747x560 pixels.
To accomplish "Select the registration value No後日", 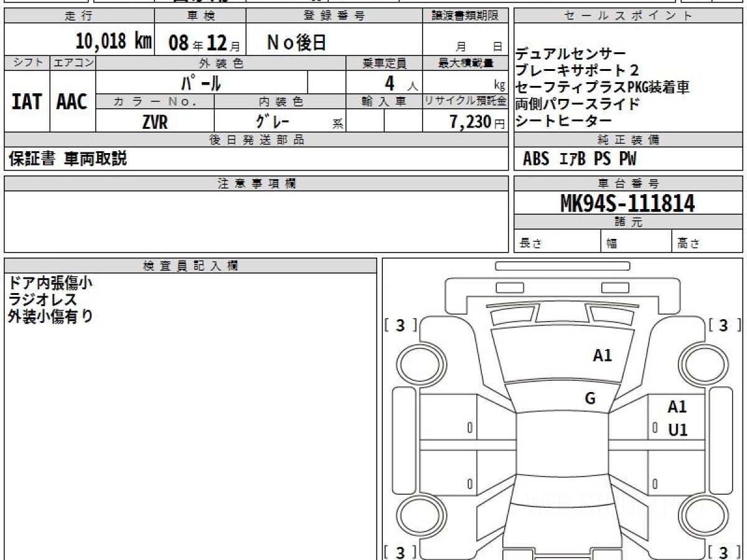I will 296,42.
